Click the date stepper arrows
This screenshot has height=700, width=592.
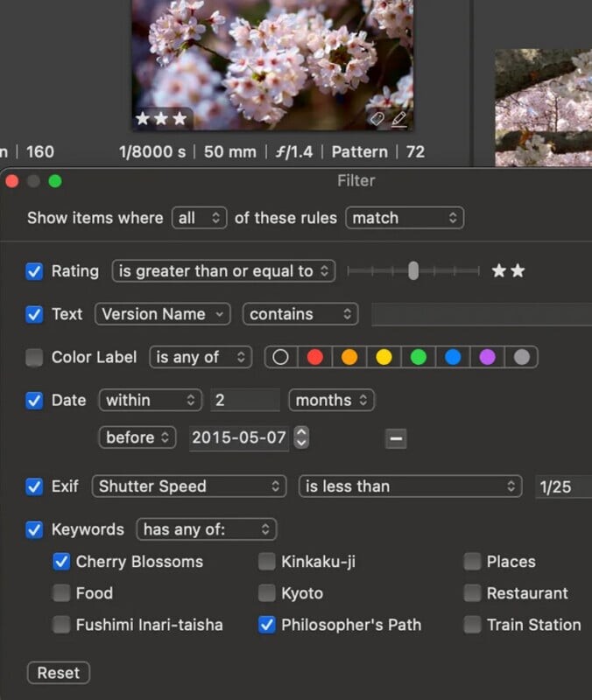tap(301, 437)
